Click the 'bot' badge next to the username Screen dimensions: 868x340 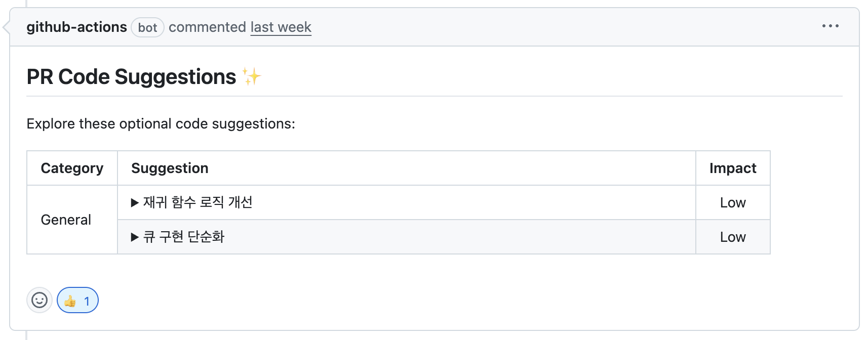(147, 27)
